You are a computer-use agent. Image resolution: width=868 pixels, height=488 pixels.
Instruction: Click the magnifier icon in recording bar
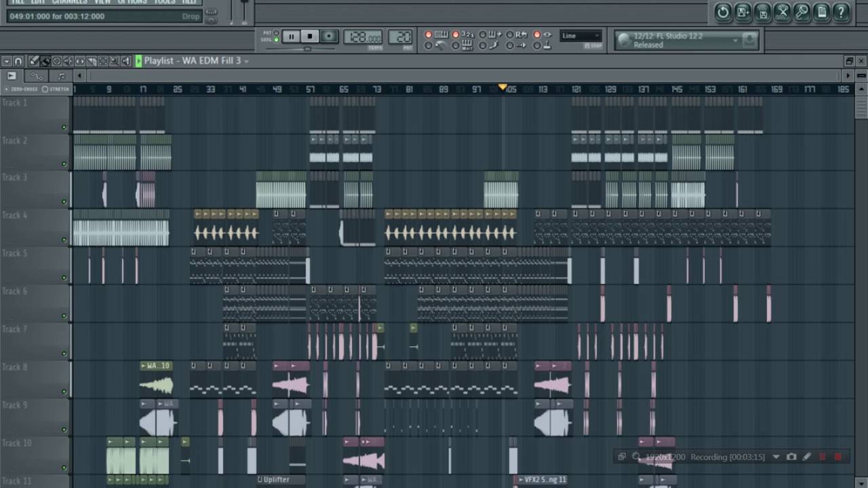click(636, 457)
